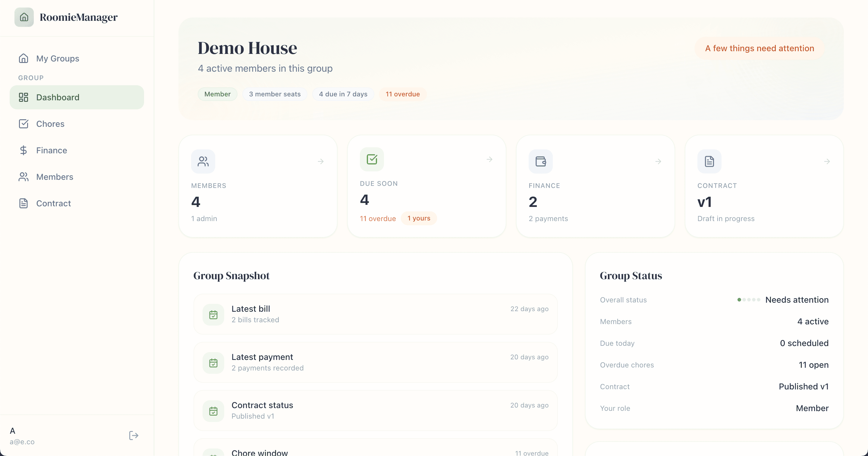Screen dimensions: 868x456
Task: Click the Chores checkbox icon
Action: coord(23,124)
